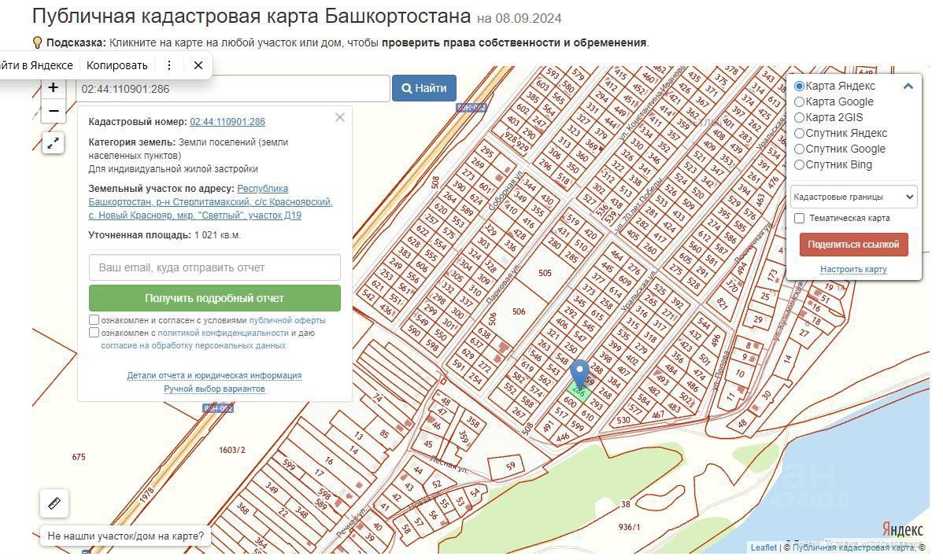Open the публичной оферты link
The height and width of the screenshot is (560, 943).
(x=287, y=320)
